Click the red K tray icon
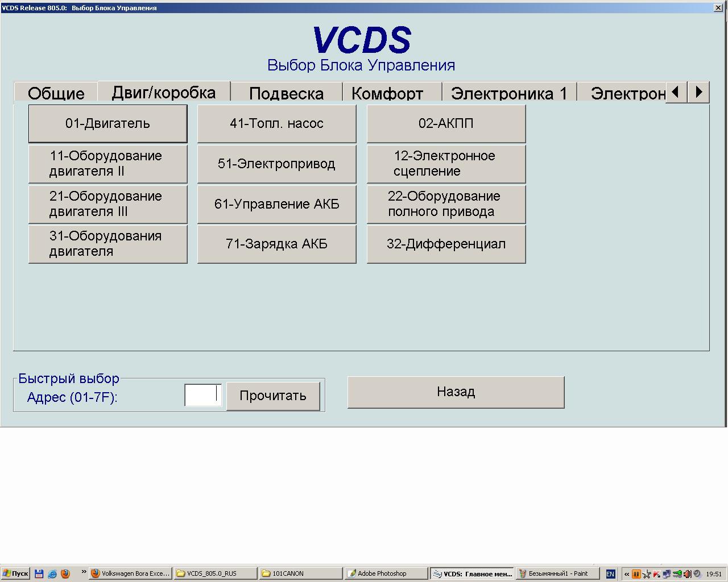Screen dimensions: 728x582 (657, 574)
